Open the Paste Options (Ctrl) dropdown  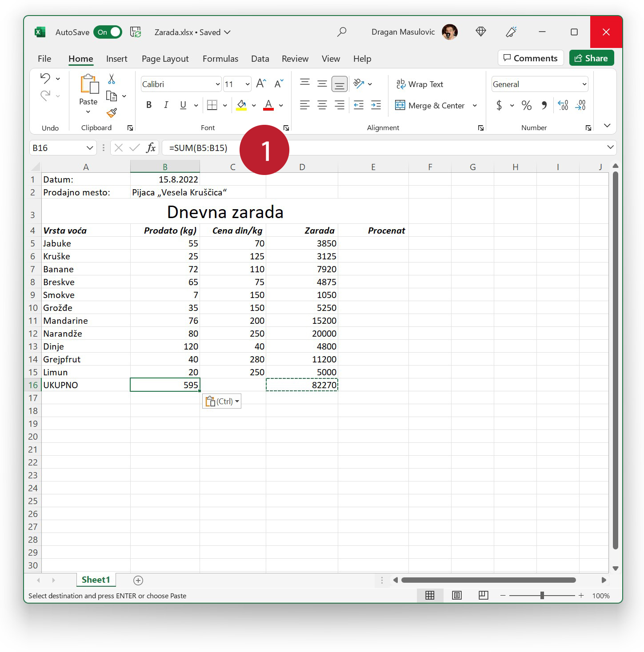222,401
